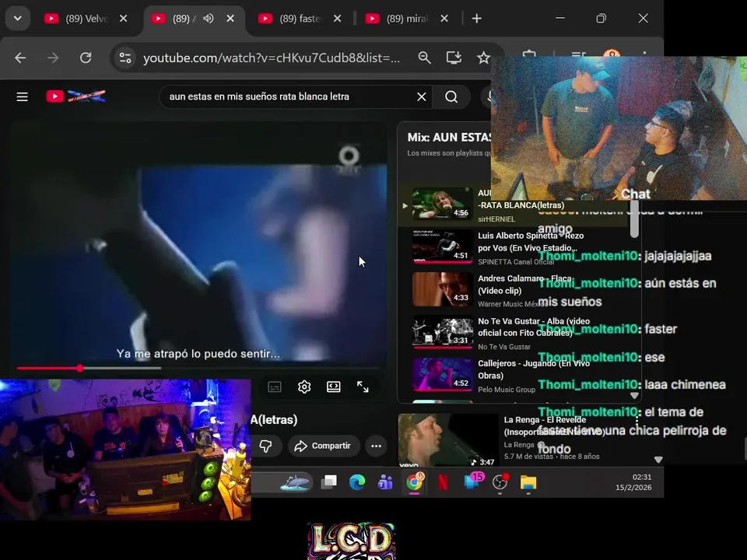
Task: Open the tab search dropdown chevron
Action: [x=18, y=19]
